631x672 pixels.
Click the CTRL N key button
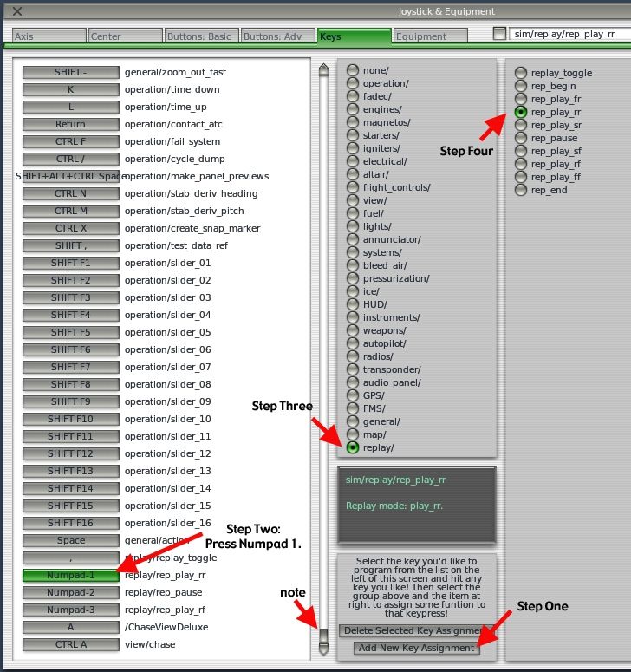(x=71, y=193)
